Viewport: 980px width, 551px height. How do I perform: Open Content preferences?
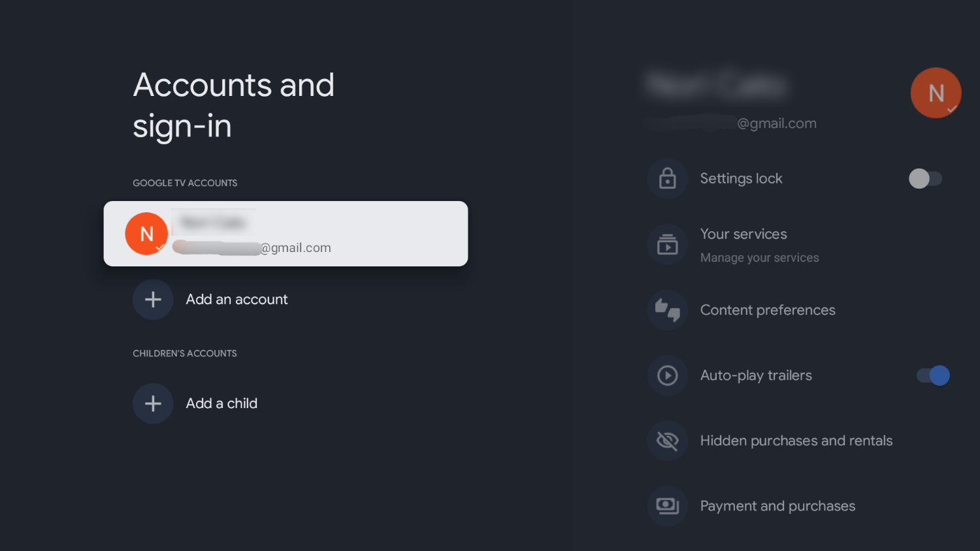768,310
